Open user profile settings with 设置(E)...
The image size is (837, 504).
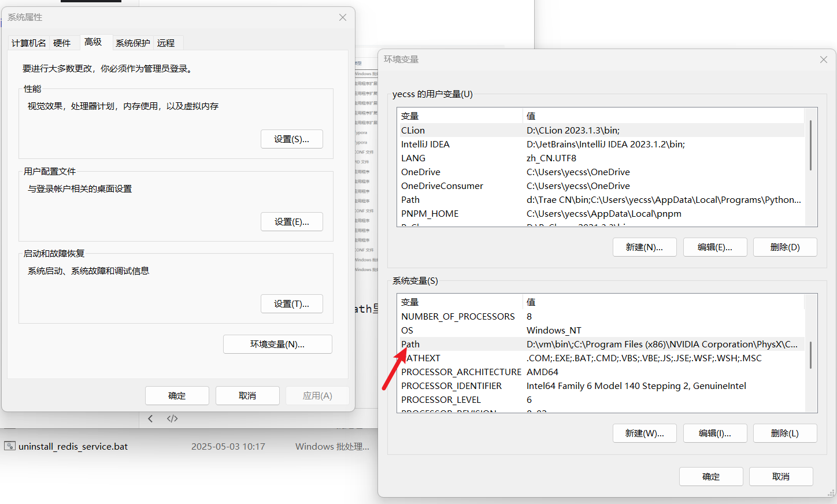point(292,222)
